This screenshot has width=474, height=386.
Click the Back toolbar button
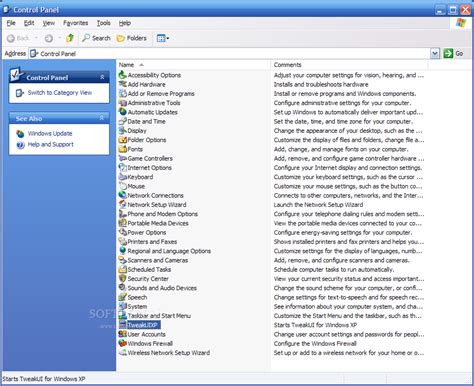[18, 38]
